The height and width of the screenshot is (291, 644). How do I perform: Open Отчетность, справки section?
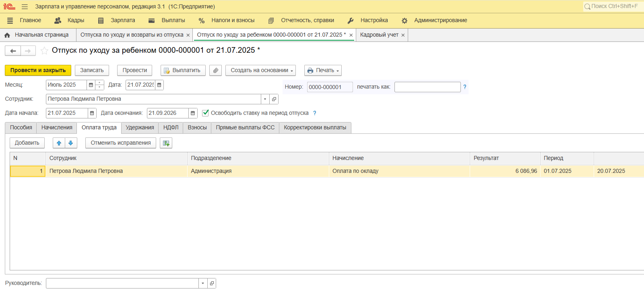pos(301,21)
